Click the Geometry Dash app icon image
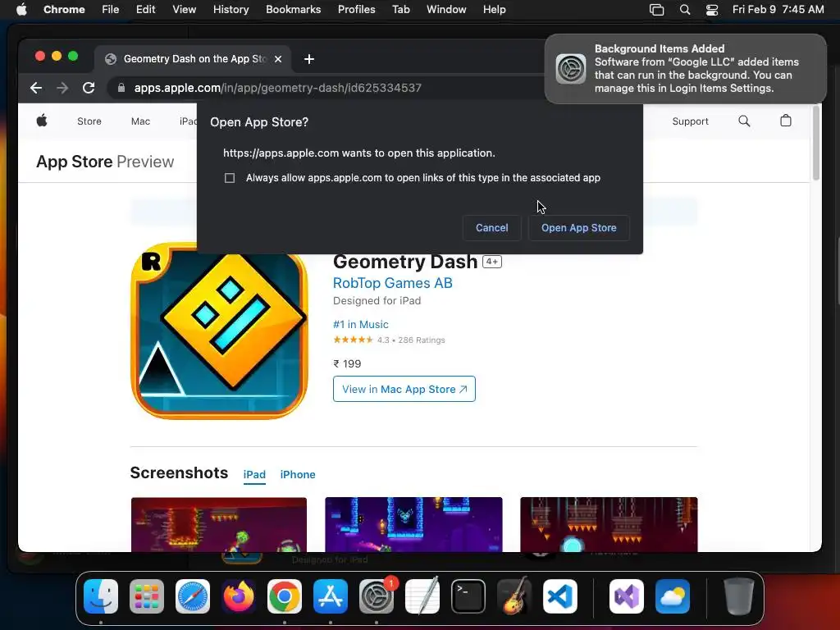Viewport: 840px width, 630px height. [x=219, y=331]
